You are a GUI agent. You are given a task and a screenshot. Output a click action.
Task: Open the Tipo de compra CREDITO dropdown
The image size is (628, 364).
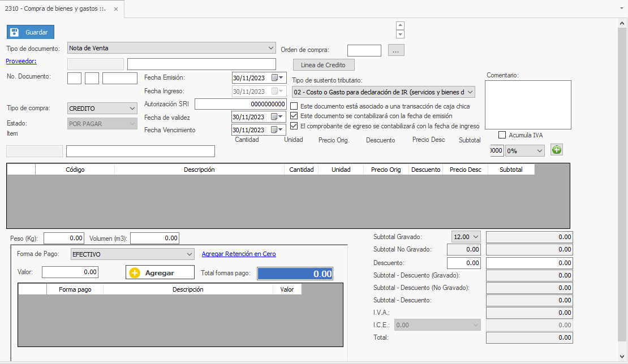(102, 109)
